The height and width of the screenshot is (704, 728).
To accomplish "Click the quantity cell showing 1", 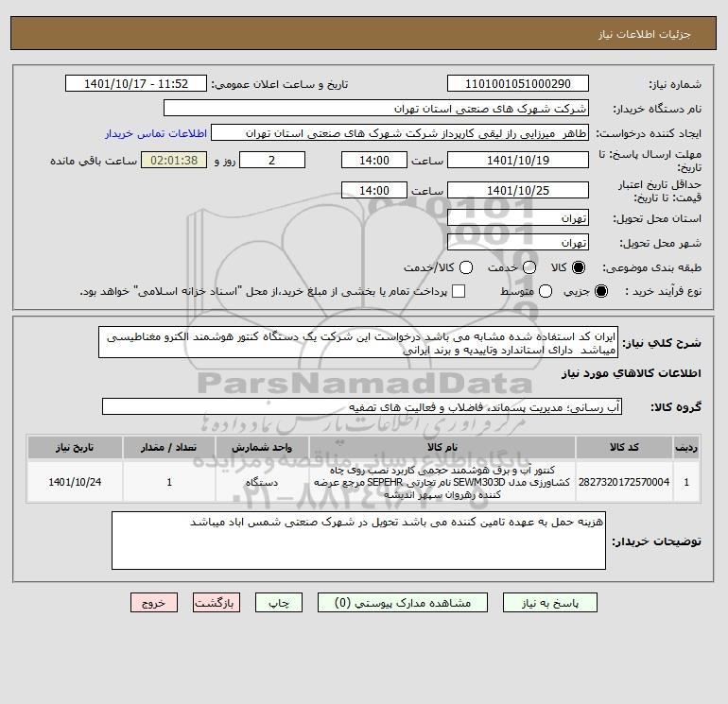I will pyautogui.click(x=169, y=482).
